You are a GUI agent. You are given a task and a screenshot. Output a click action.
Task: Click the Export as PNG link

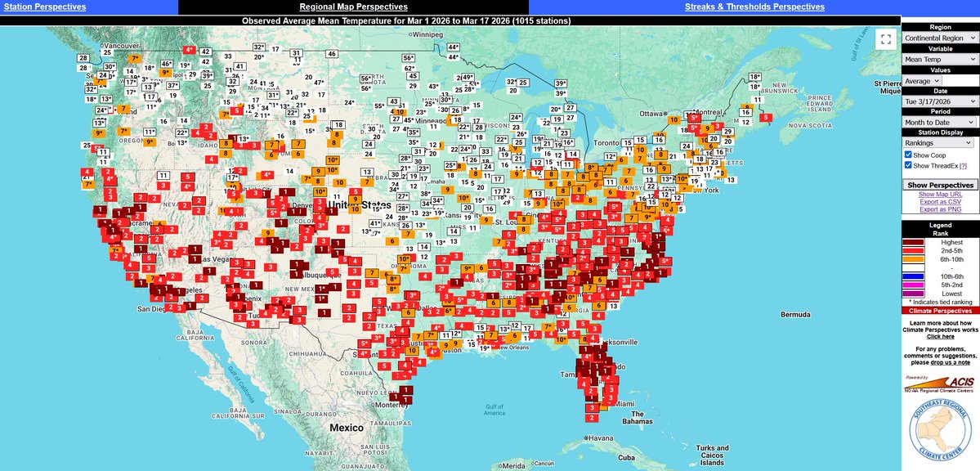(x=940, y=209)
